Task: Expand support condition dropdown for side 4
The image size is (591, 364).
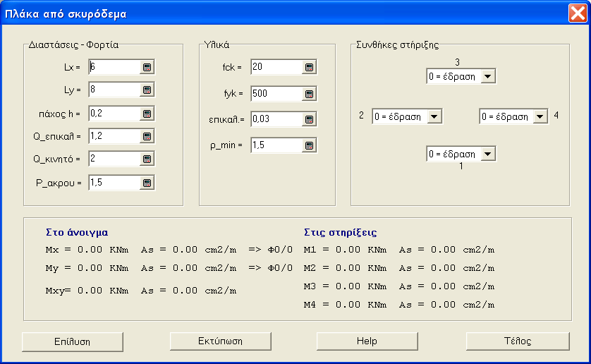Action: click(540, 116)
